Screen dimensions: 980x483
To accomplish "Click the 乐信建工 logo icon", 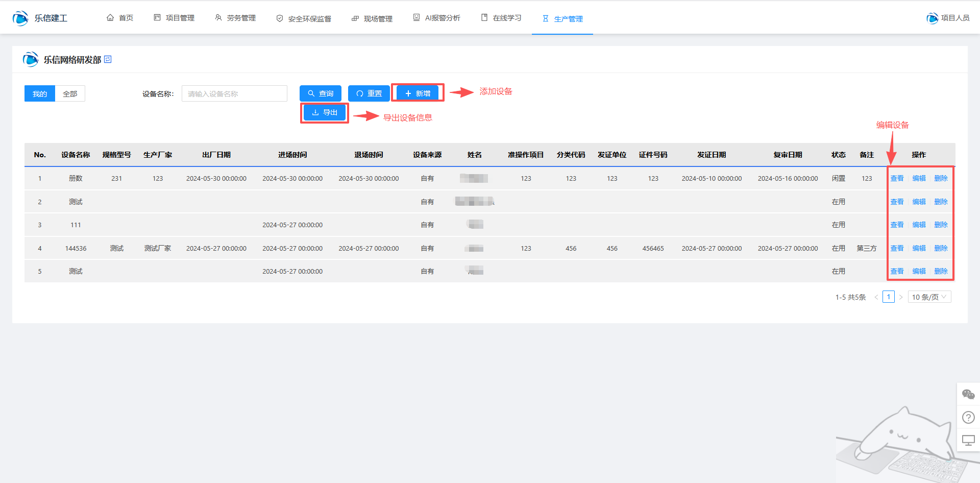I will [x=20, y=18].
